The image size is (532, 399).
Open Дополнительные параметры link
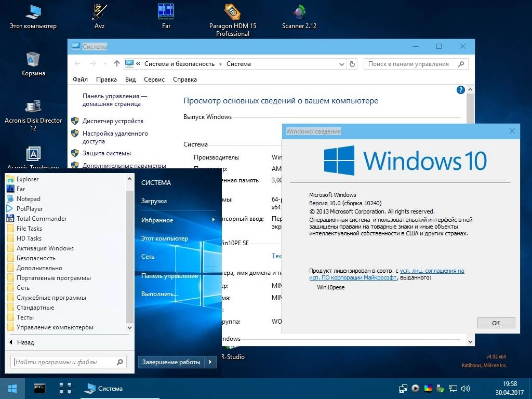coord(124,166)
